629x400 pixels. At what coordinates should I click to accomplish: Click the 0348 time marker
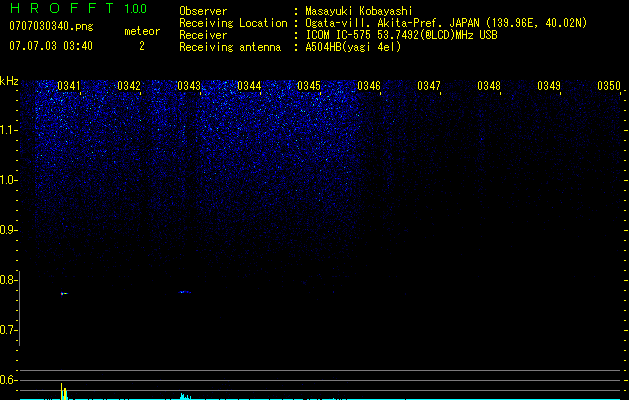pos(489,86)
